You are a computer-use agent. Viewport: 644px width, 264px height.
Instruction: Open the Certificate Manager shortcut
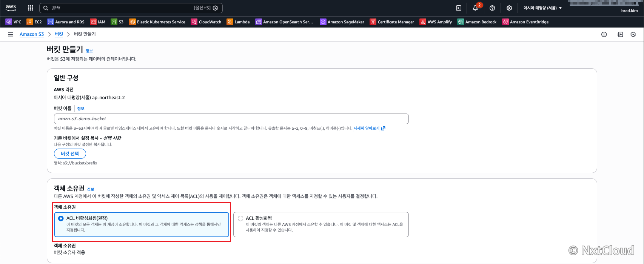pyautogui.click(x=392, y=22)
